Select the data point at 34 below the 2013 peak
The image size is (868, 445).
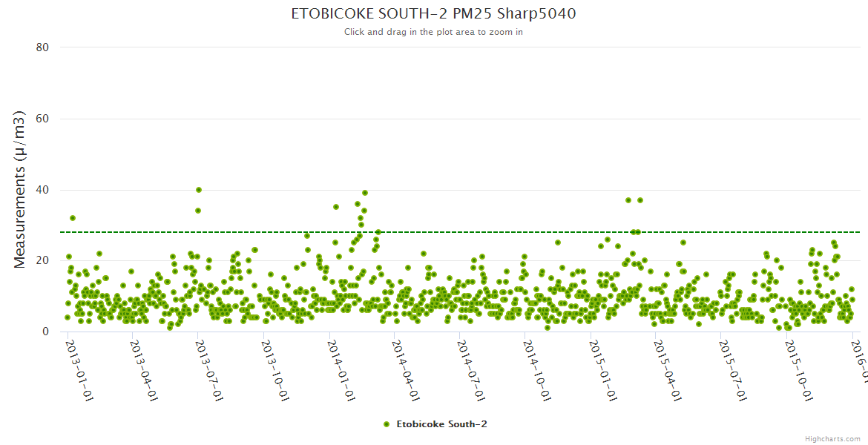point(198,211)
